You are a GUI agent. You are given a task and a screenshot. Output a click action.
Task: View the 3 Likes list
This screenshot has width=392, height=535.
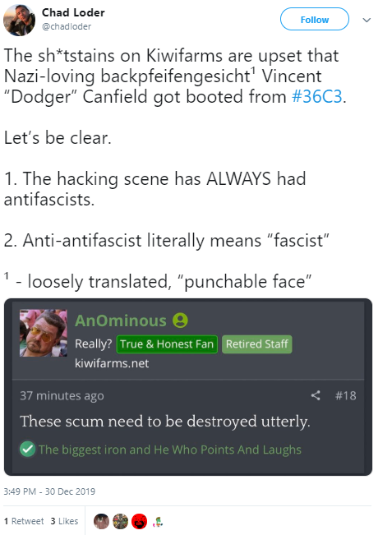[64, 521]
